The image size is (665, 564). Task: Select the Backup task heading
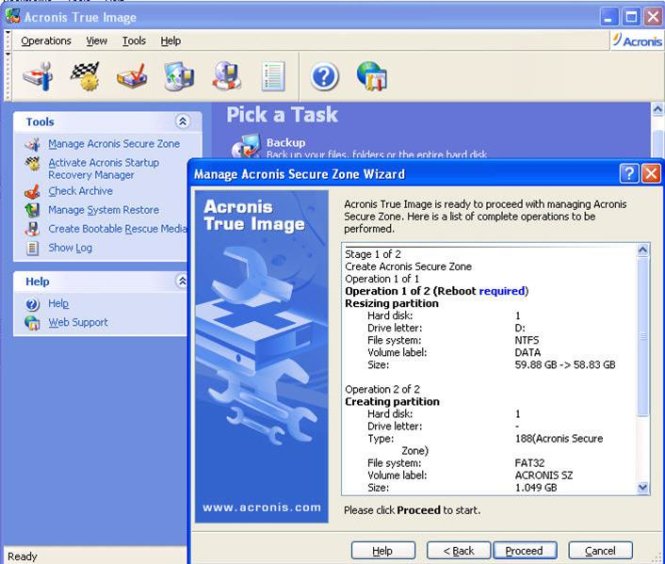[286, 142]
